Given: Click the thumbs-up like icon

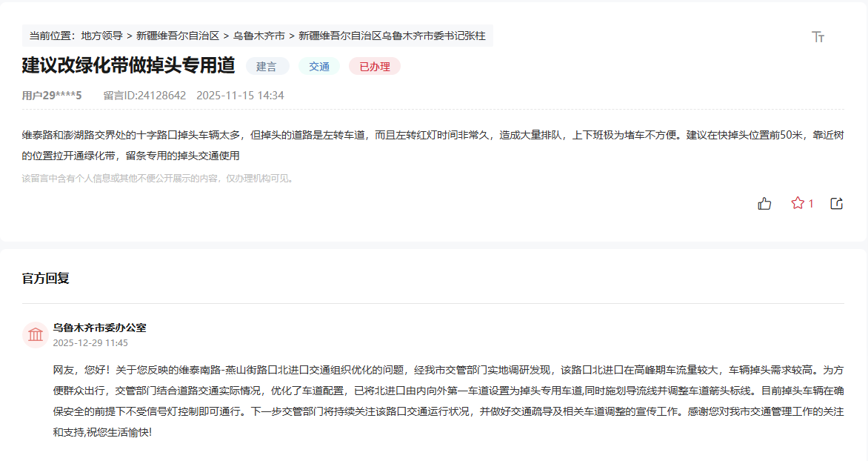Looking at the screenshot, I should 764,203.
